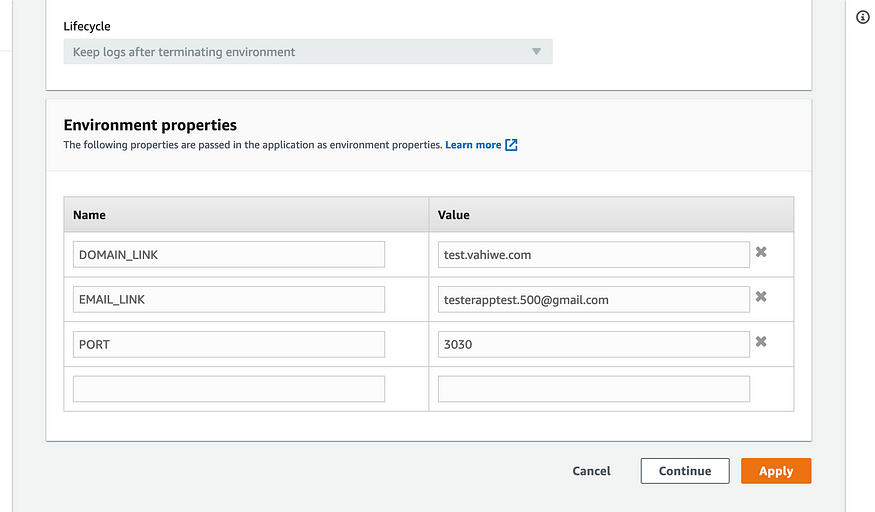Select the EMAIL_LINK name field
The height and width of the screenshot is (512, 875).
229,300
